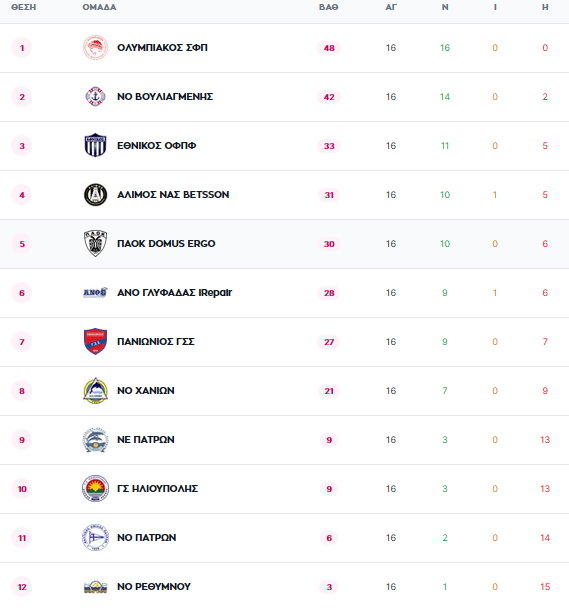Viewport: 569px width, 611px height.
Task: Click the position 5 badge for PAOK
Action: pyautogui.click(x=22, y=244)
